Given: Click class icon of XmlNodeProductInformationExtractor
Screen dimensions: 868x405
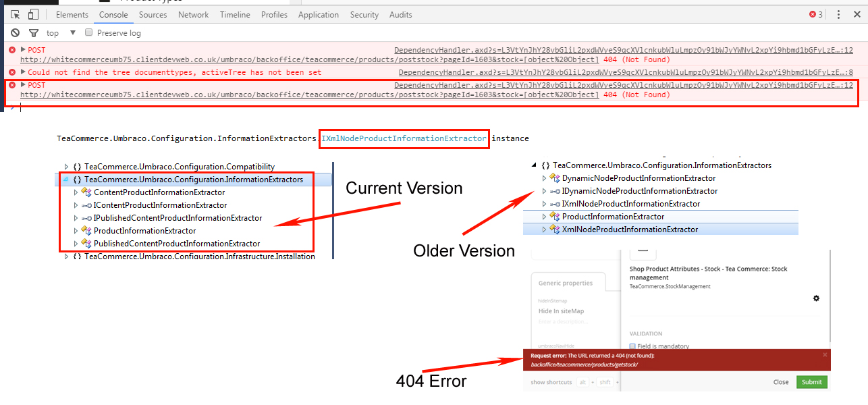Looking at the screenshot, I should point(555,230).
